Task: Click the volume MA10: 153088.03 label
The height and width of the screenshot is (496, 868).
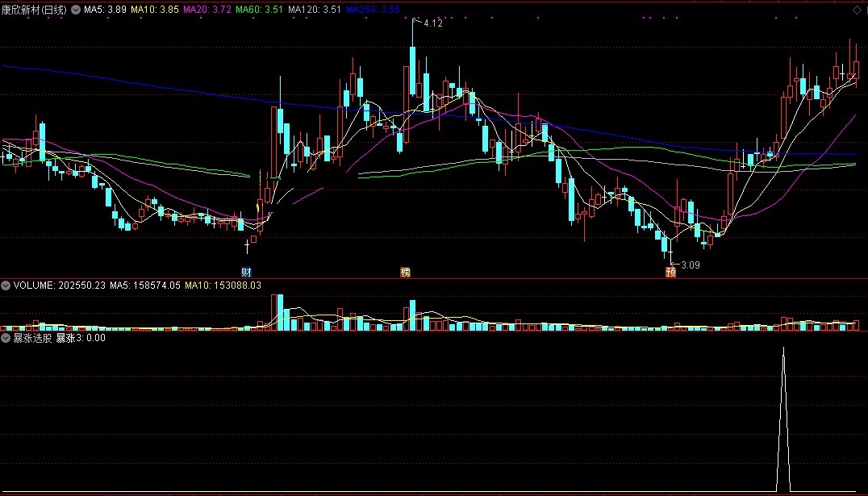Action: point(223,286)
